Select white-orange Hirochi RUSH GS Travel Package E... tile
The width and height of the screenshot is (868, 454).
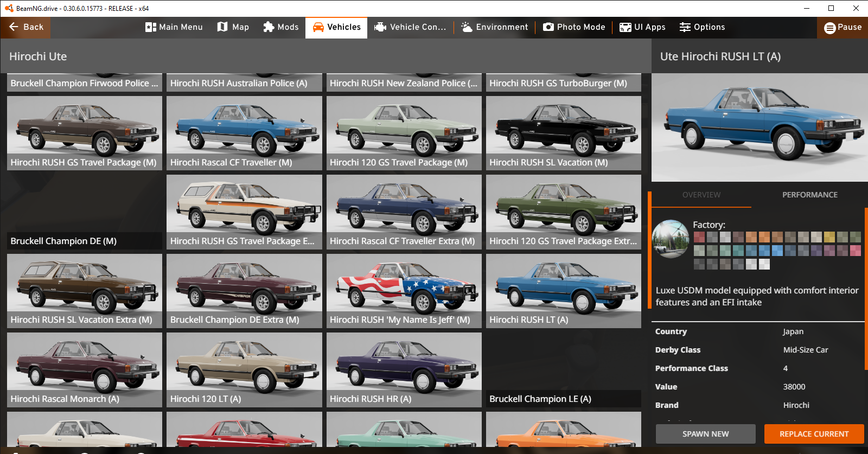coord(244,212)
